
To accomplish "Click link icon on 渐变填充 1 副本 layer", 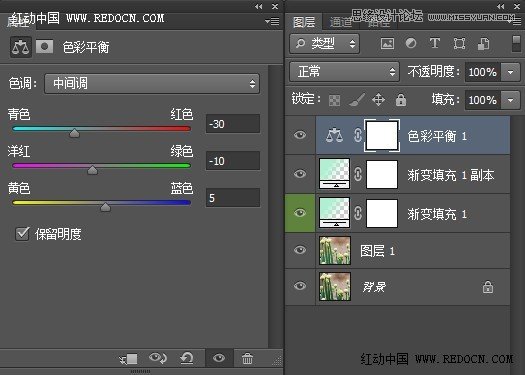I will [x=358, y=174].
